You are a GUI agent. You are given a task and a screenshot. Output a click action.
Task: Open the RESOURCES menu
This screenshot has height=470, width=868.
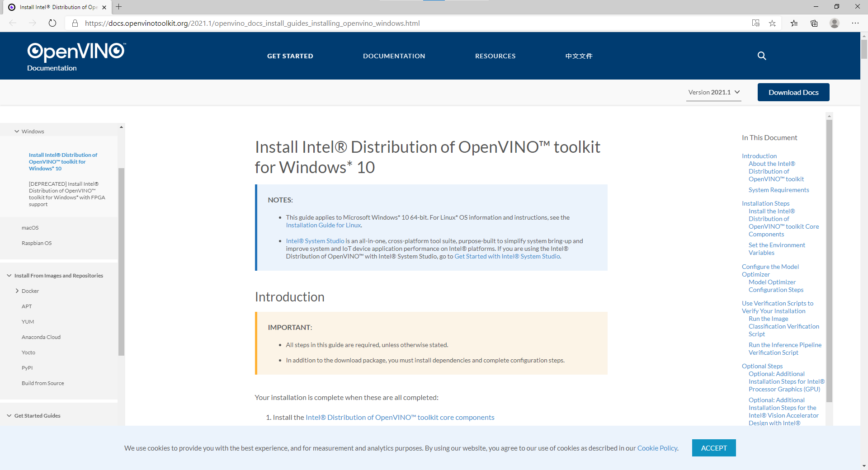click(495, 56)
